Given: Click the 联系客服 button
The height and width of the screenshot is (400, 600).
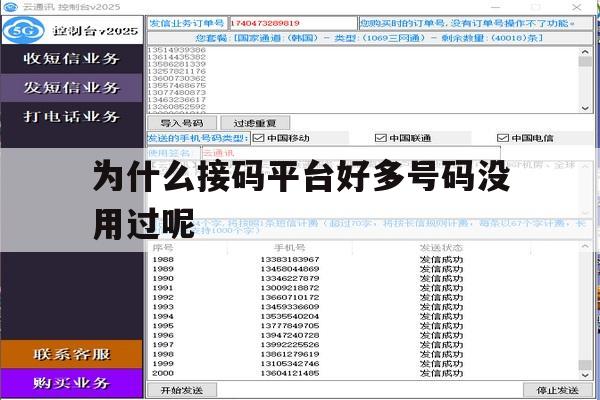Looking at the screenshot, I should [x=72, y=354].
